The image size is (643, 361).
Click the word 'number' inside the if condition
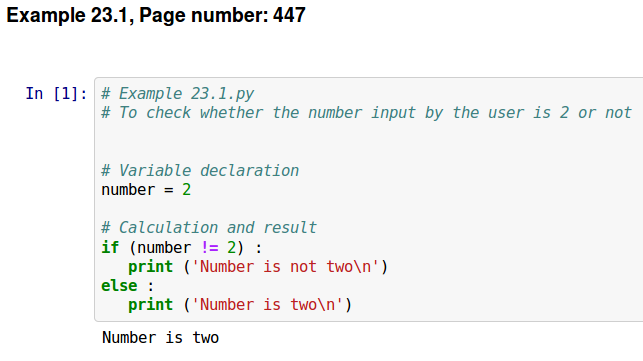[164, 247]
